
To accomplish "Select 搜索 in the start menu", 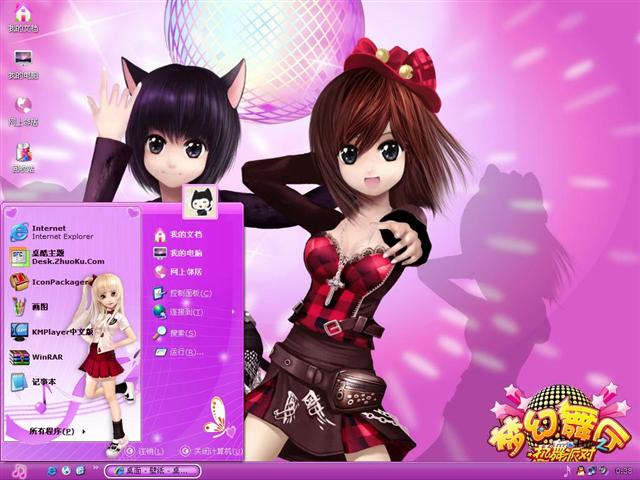I will pos(176,332).
